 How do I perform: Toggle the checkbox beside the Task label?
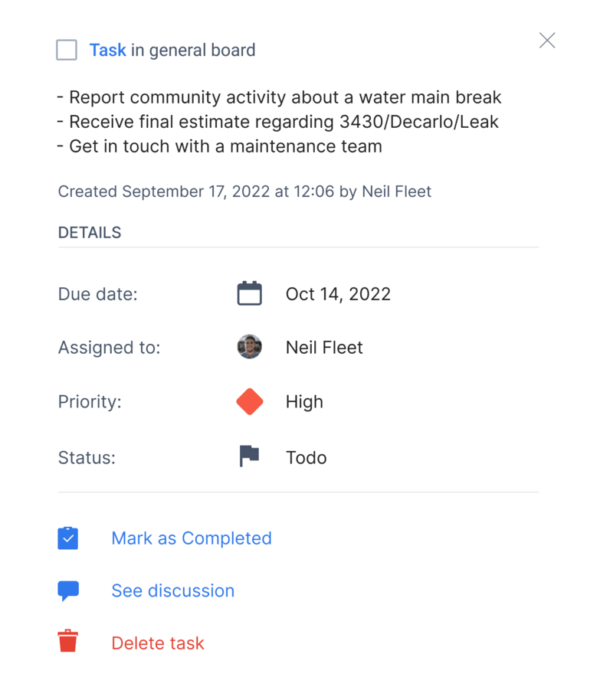(67, 49)
